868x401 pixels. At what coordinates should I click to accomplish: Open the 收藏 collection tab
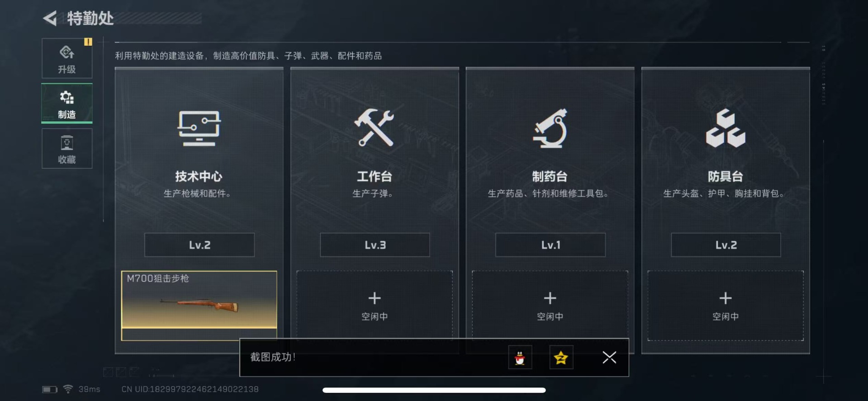coord(67,149)
